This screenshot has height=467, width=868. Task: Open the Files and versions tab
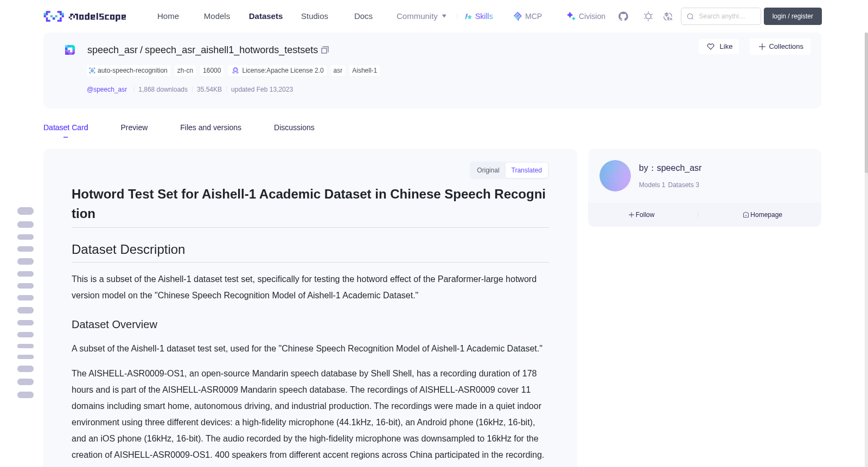[210, 127]
